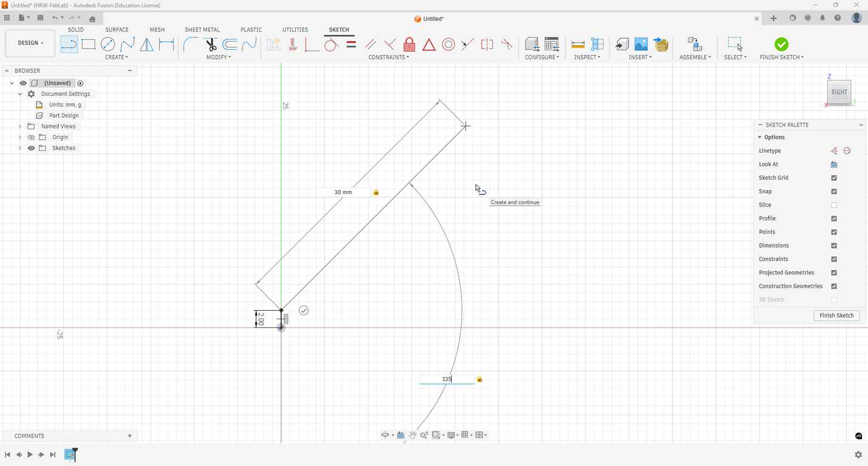
Task: Open the INSERT dropdown menu
Action: pos(640,57)
